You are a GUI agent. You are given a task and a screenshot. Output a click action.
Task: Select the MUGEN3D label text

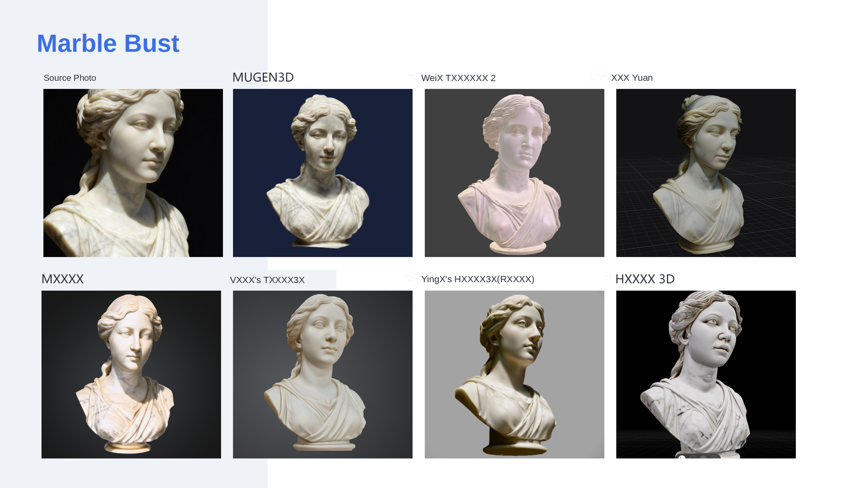pos(263,78)
